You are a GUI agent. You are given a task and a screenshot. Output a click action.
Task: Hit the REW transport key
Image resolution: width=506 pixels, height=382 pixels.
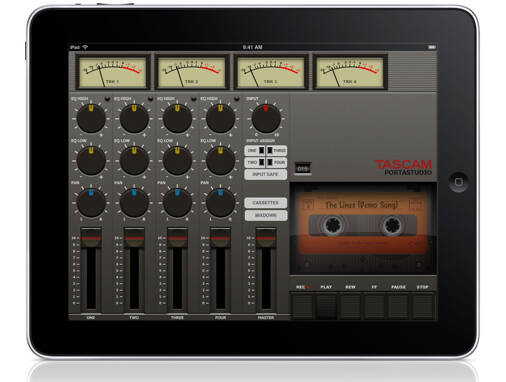point(350,306)
